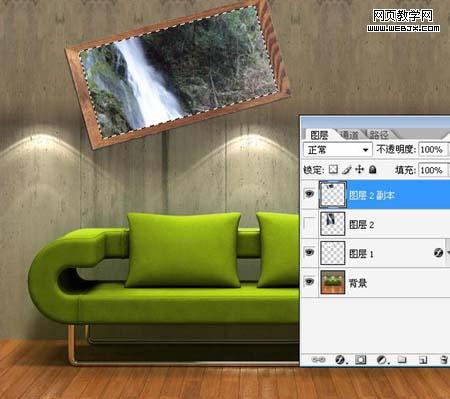Select the 图层 2 layer thumbnail
The height and width of the screenshot is (399, 450).
click(x=333, y=224)
